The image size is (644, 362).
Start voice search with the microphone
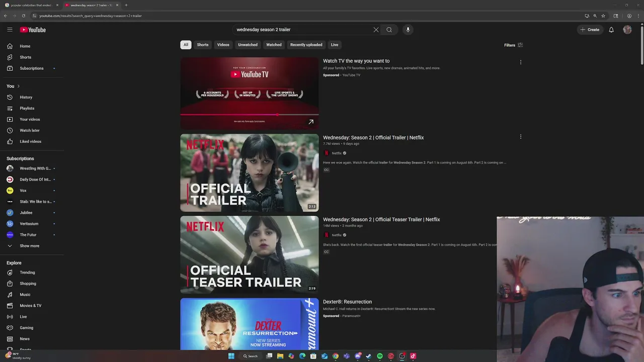coord(408,30)
